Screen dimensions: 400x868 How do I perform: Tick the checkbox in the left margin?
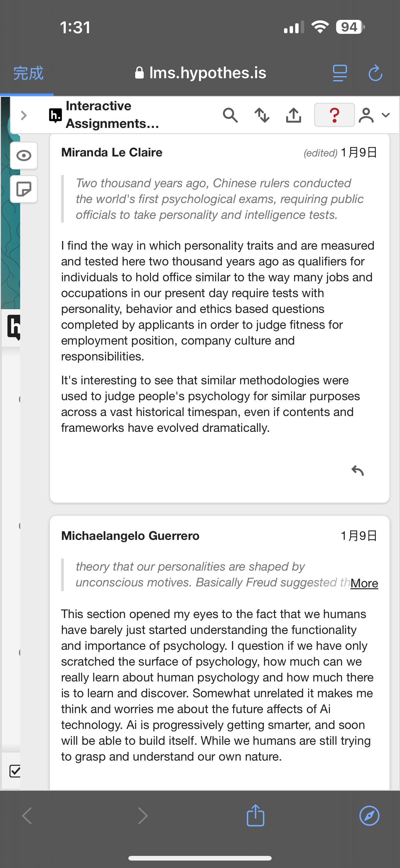[15, 771]
